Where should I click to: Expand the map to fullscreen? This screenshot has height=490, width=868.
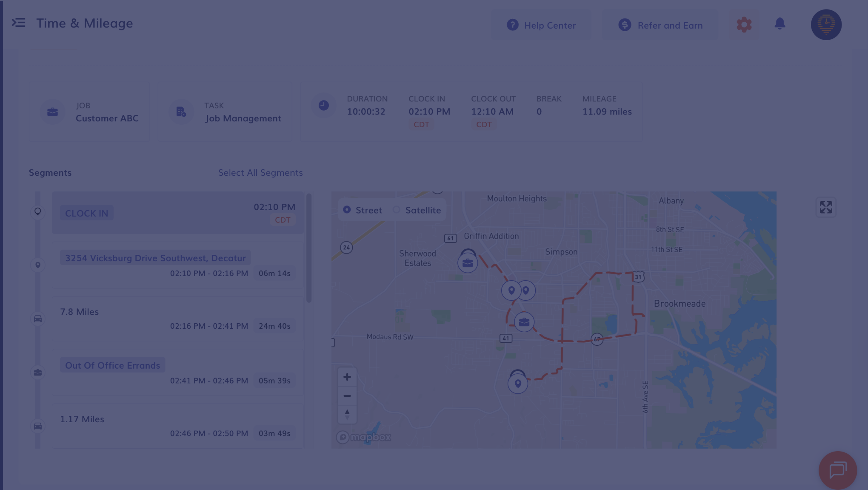(x=826, y=207)
